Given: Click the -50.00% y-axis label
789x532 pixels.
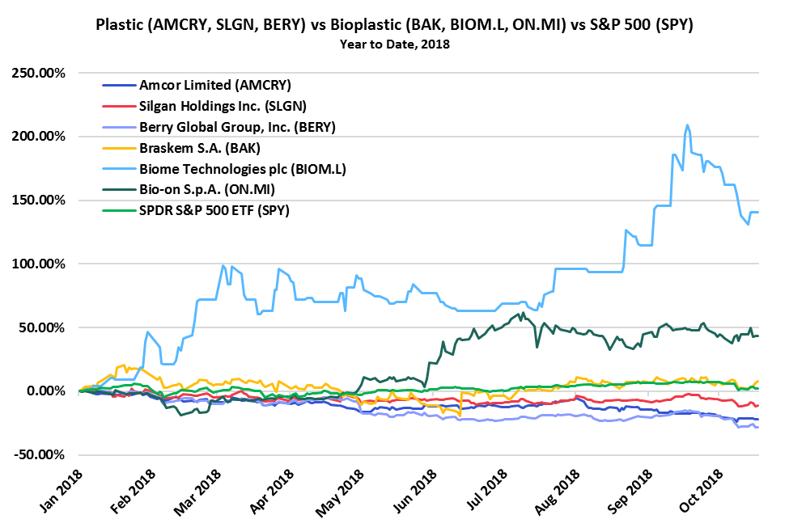Looking at the screenshot, I should tap(40, 455).
